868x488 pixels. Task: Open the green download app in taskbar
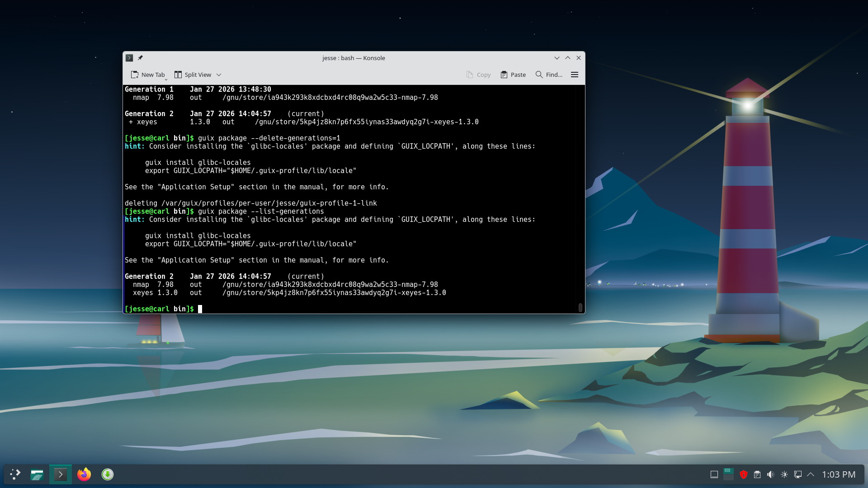pos(108,474)
